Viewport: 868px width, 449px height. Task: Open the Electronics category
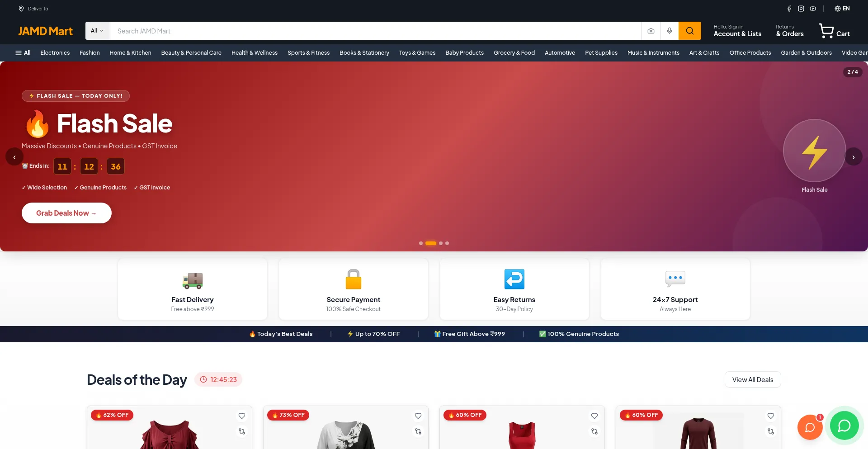click(55, 53)
